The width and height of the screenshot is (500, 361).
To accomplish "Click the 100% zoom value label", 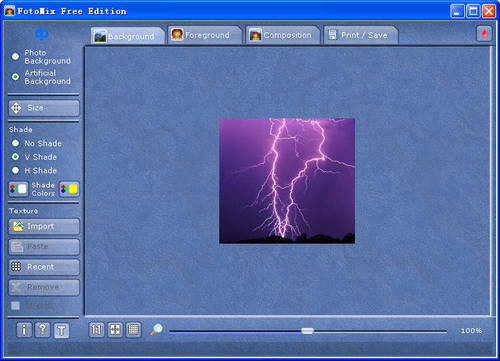I will [471, 331].
